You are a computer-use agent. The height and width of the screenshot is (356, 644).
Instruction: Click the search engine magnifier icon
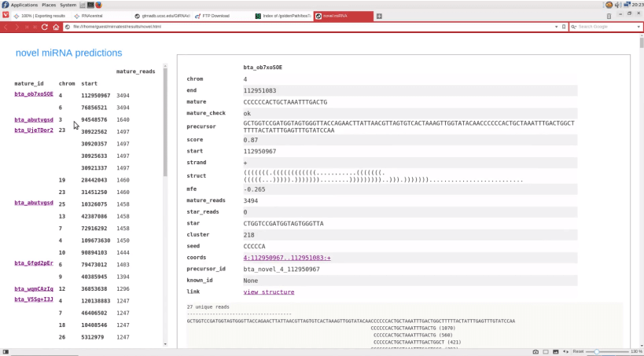coord(573,27)
